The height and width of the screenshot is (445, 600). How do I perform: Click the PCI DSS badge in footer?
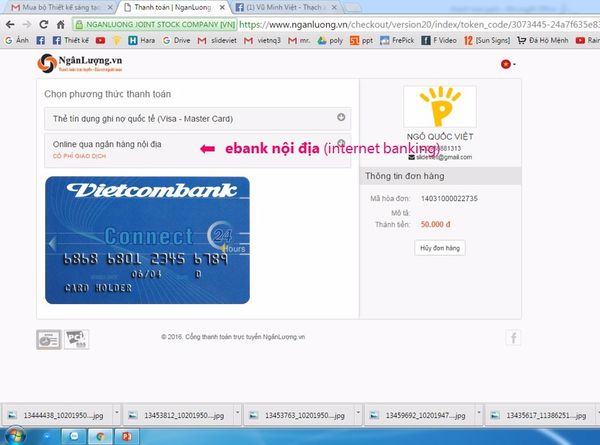coord(77,339)
